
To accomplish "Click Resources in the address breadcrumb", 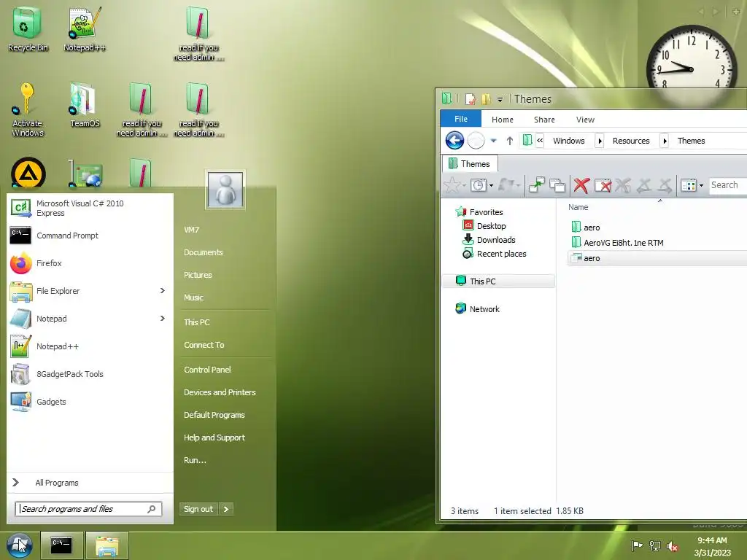I will point(631,141).
